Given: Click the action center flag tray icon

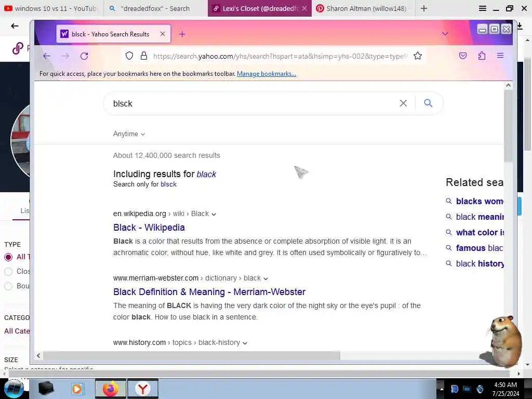Looking at the screenshot, I should point(454,389).
